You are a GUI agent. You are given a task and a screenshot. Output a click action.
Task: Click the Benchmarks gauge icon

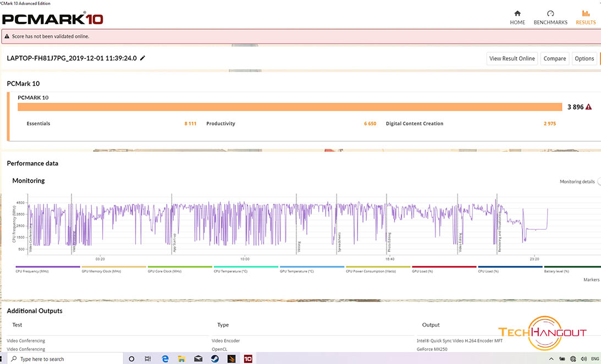point(550,13)
